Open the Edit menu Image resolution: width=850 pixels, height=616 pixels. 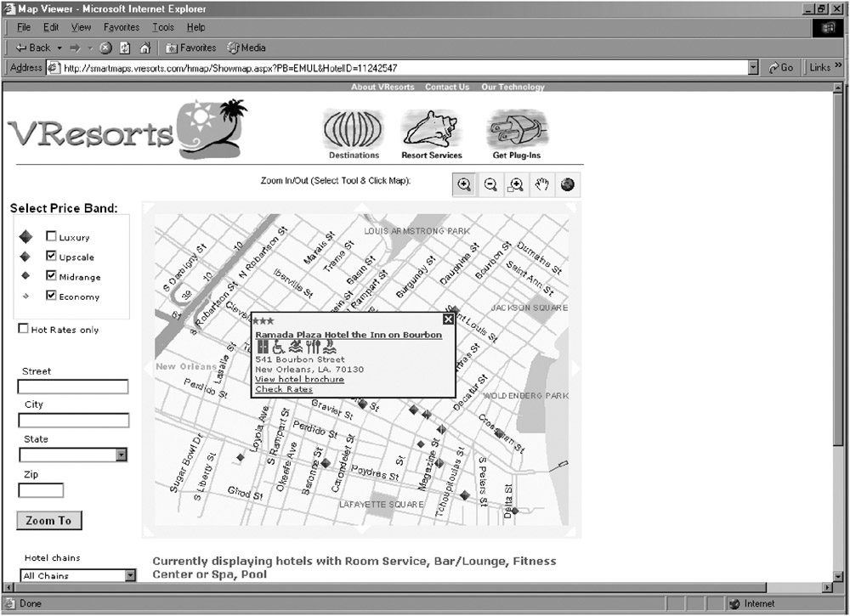click(51, 27)
